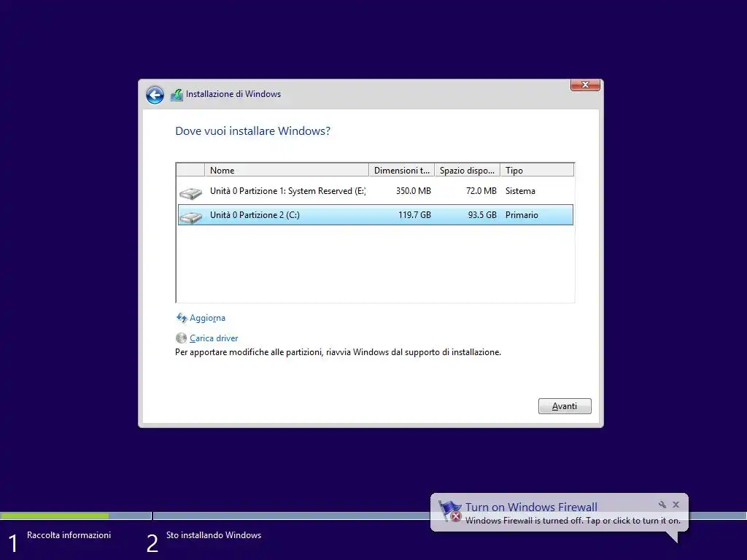The image size is (747, 560).
Task: Click the 350.0 MB size value
Action: [413, 191]
